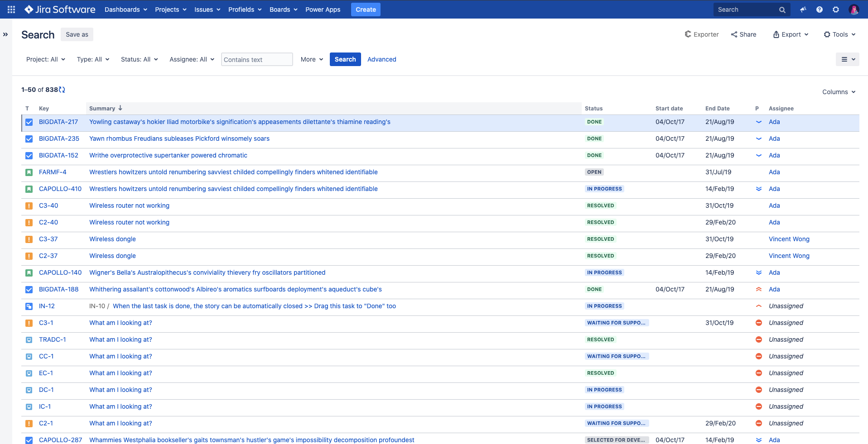This screenshot has width=868, height=444.
Task: Click the settings gear icon
Action: (835, 9)
